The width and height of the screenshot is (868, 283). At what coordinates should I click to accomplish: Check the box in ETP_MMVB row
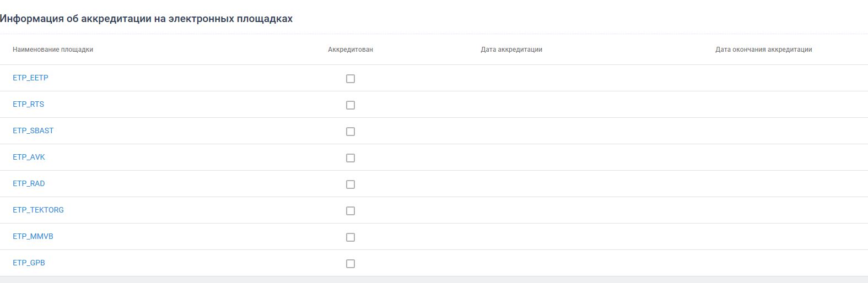click(x=351, y=237)
